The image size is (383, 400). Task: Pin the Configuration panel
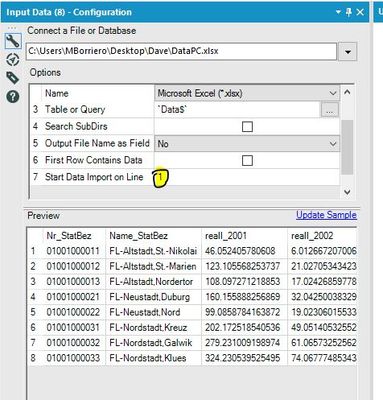349,12
